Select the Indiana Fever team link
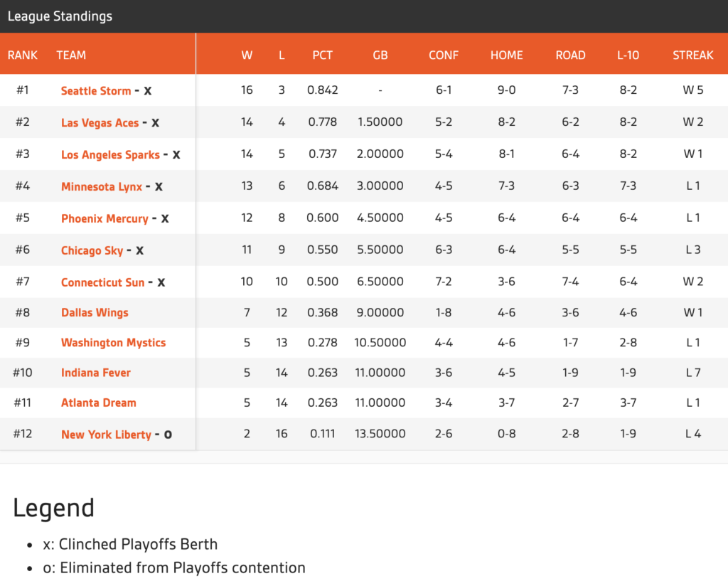This screenshot has height=586, width=728. coord(96,373)
